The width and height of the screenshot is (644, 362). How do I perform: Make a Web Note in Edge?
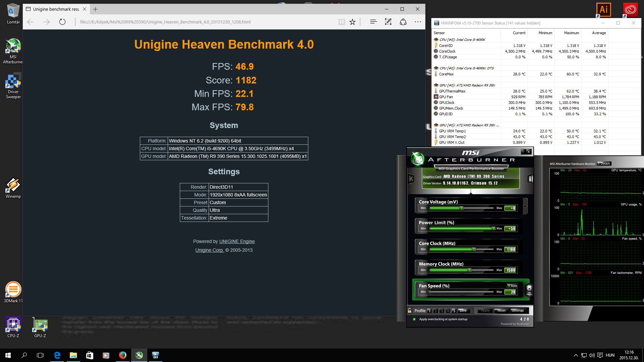tap(388, 22)
